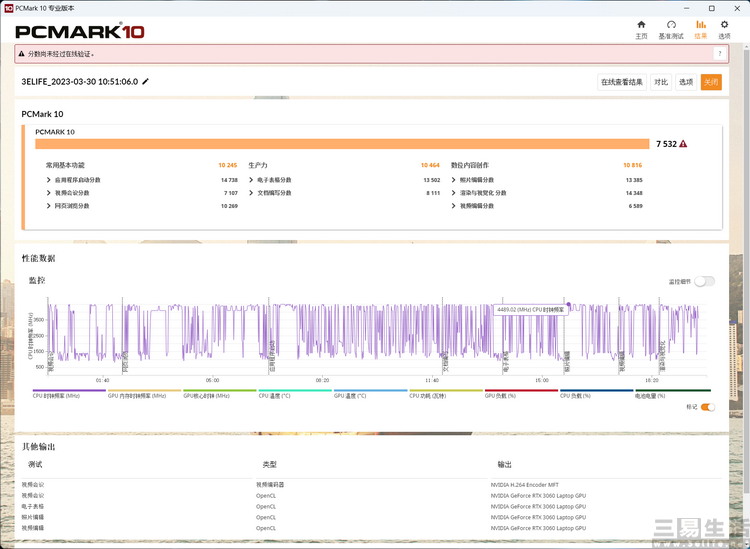Screen dimensions: 750x549
Task: Click the orange PCMARK 10 score bar
Action: coord(342,144)
